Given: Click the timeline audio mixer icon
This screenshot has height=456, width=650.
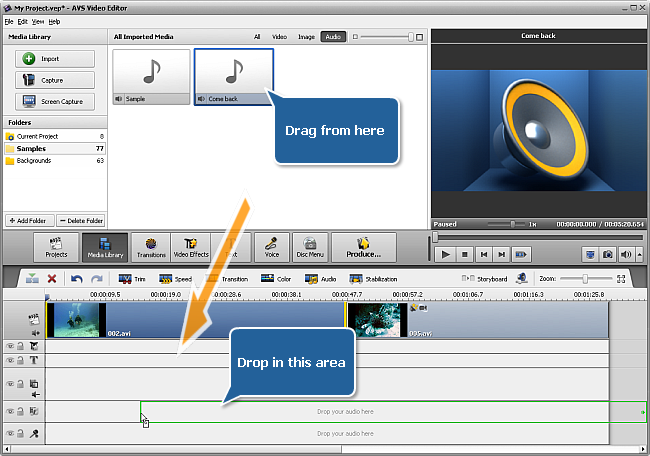Looking at the screenshot, I should pos(522,278).
